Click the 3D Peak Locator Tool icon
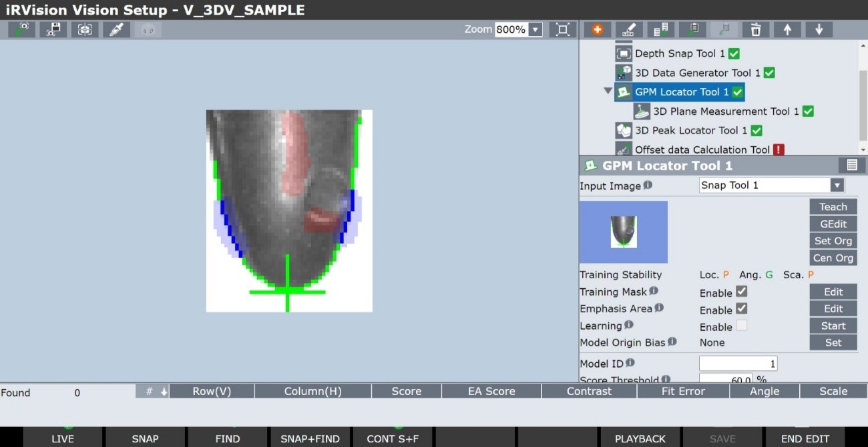The height and width of the screenshot is (447, 868). [x=624, y=130]
